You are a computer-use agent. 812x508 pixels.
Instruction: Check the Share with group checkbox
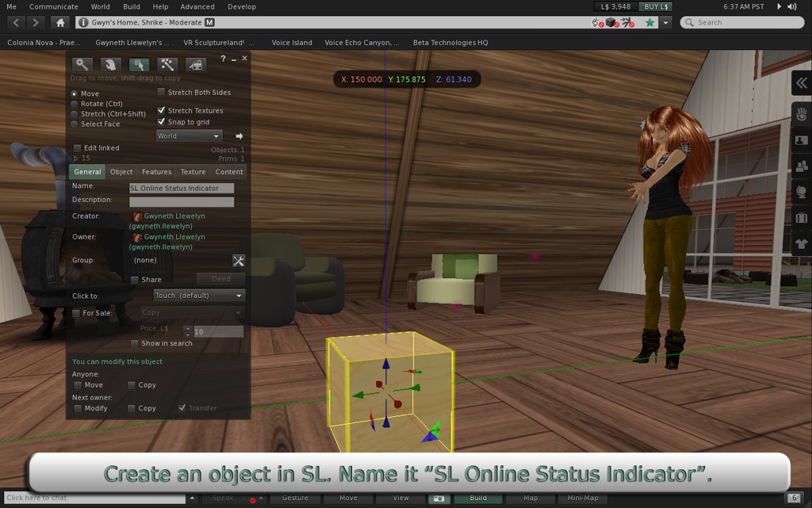pos(135,280)
